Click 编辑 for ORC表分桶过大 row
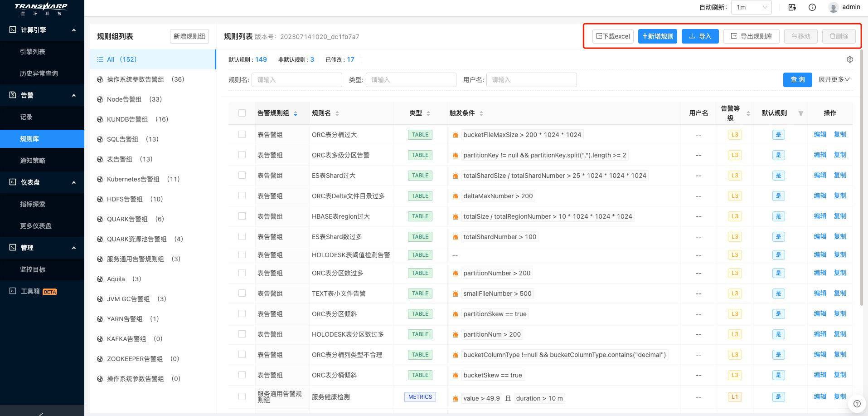868x416 pixels. (820, 134)
